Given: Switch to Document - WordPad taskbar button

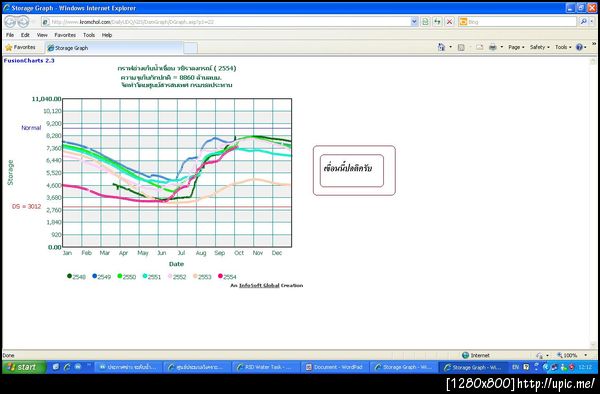Looking at the screenshot, I should point(335,367).
